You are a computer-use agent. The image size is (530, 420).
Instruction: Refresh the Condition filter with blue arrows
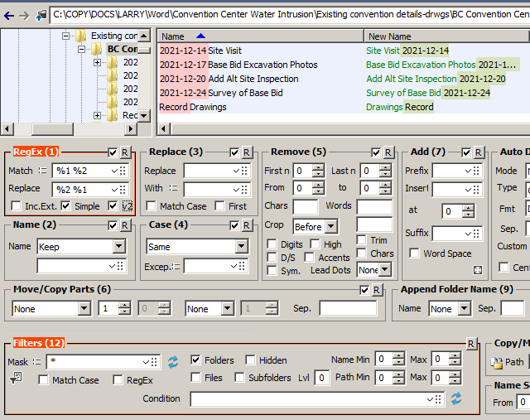[456, 399]
